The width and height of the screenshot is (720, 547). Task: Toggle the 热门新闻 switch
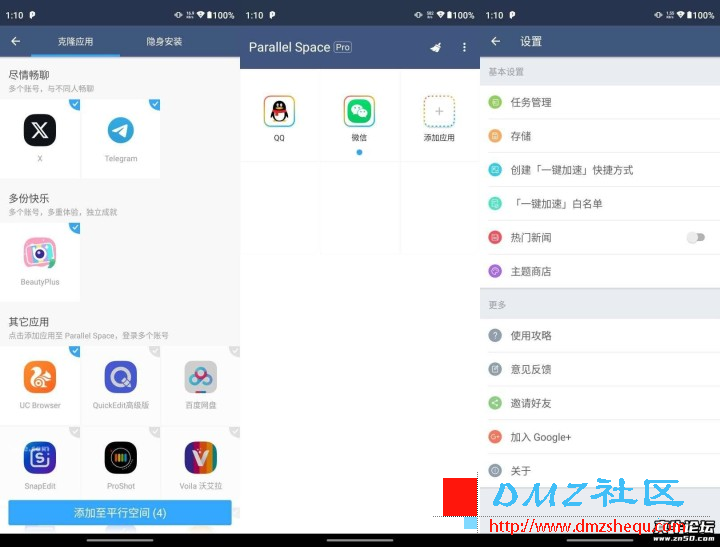pos(695,237)
